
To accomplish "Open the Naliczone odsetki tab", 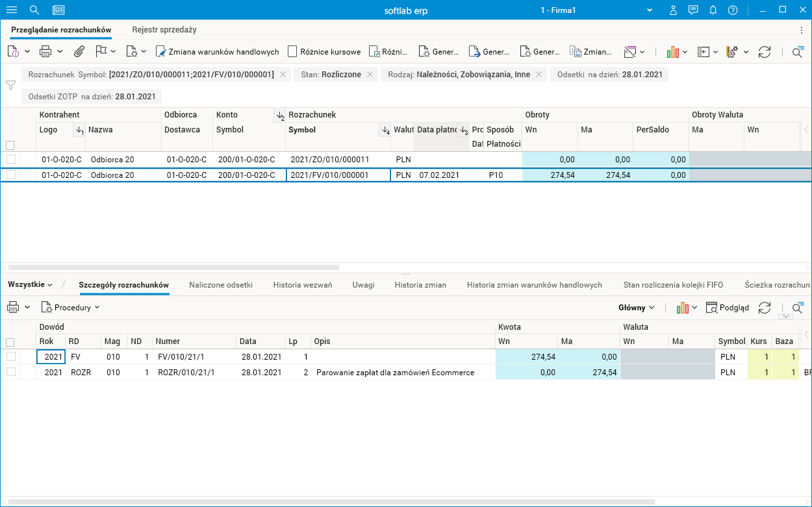I will (221, 284).
